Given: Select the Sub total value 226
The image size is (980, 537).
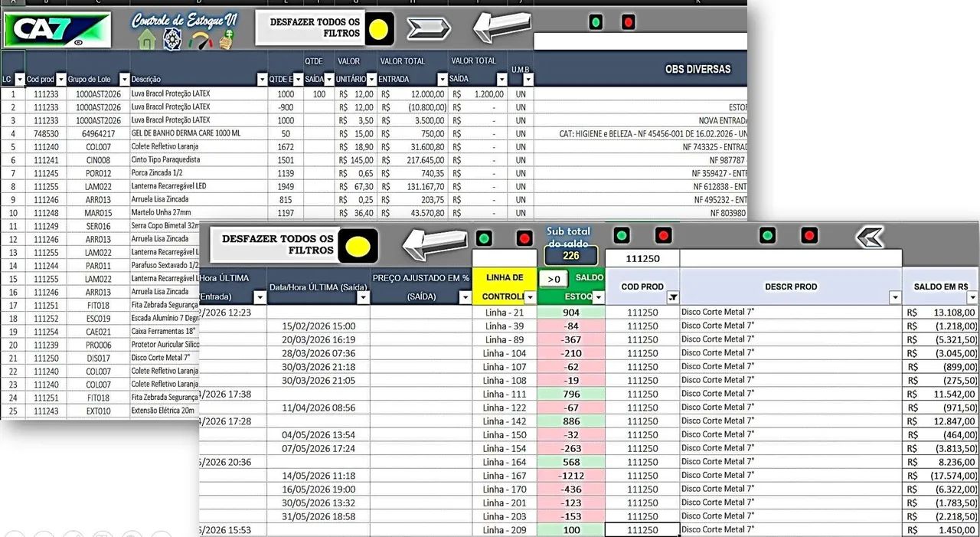Looking at the screenshot, I should click(x=571, y=256).
